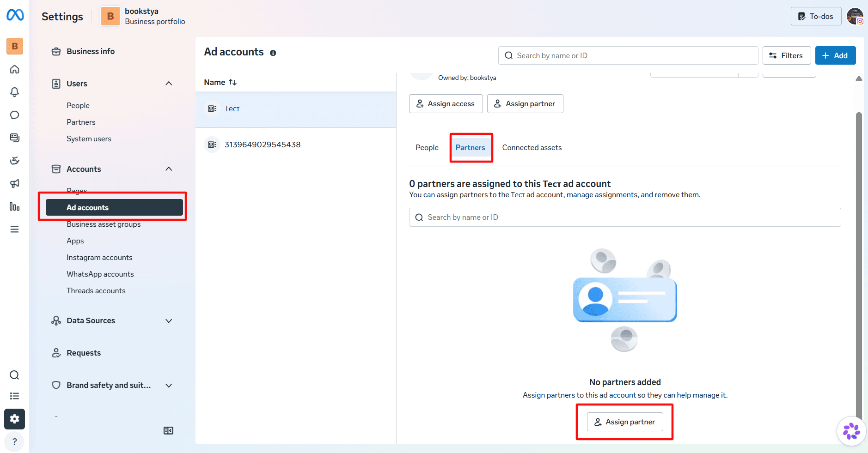Open Requests in sidebar
The height and width of the screenshot is (453, 868).
pos(84,353)
